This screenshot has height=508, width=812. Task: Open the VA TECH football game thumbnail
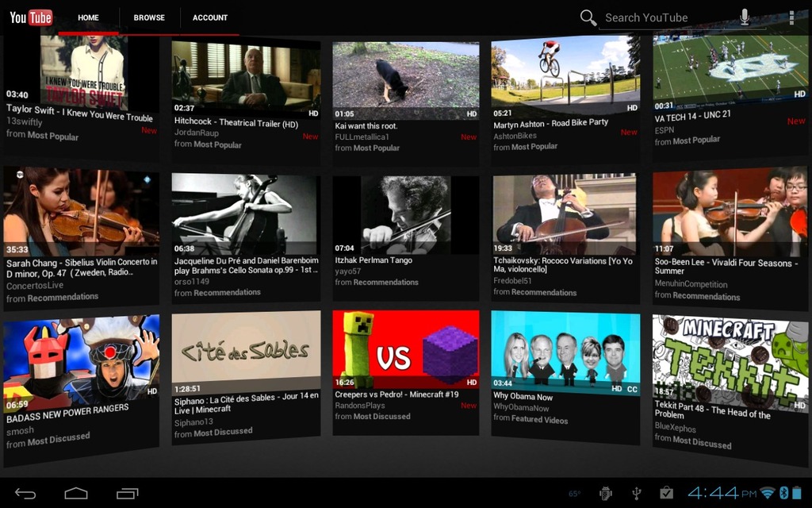(x=730, y=68)
